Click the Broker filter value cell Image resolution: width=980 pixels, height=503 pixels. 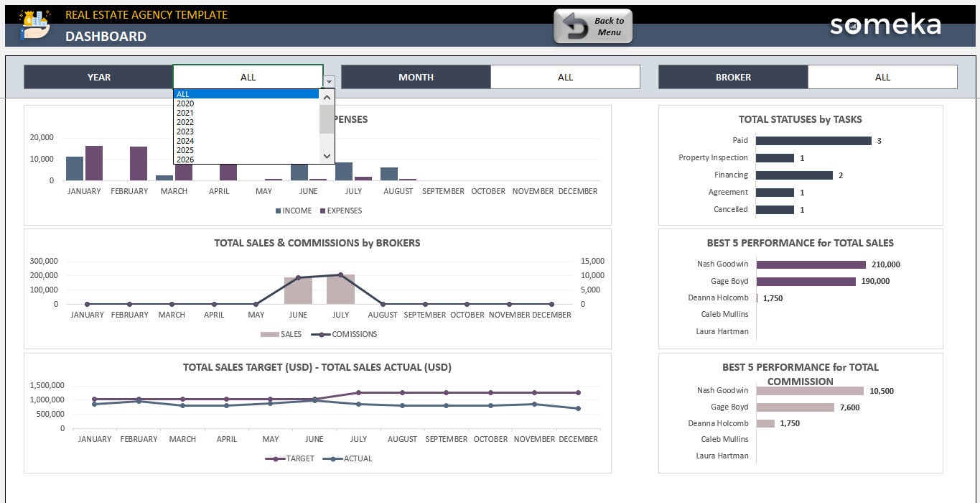click(x=882, y=77)
